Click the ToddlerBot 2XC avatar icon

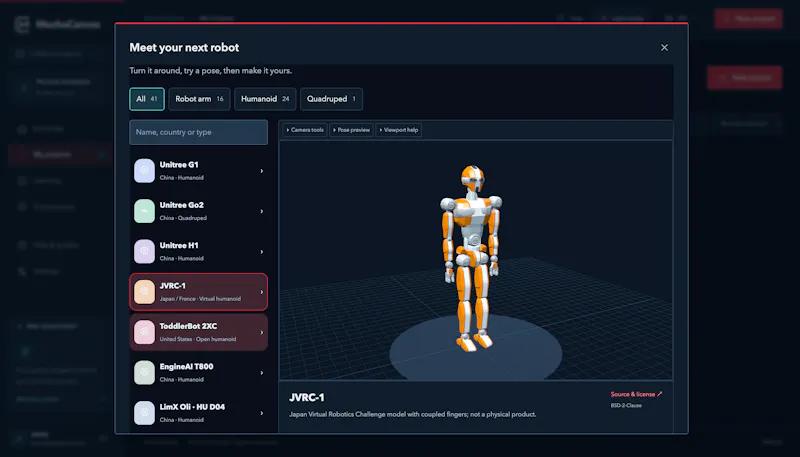[144, 332]
